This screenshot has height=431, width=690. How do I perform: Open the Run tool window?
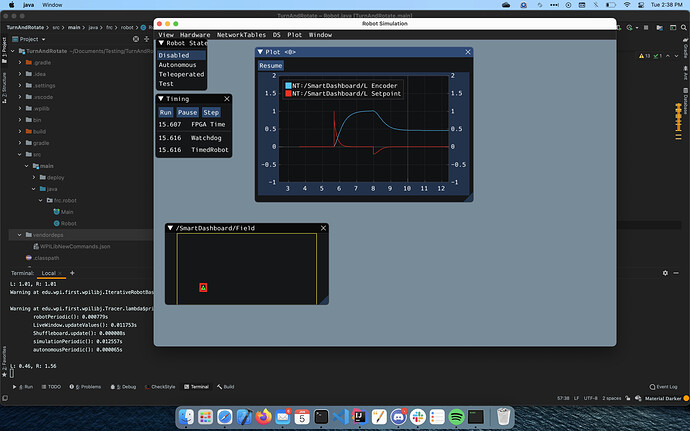point(23,387)
